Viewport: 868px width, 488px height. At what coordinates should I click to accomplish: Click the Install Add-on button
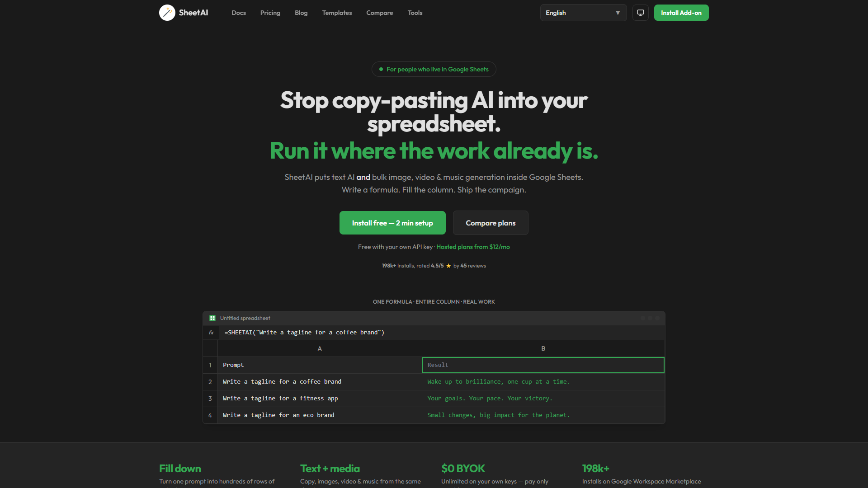pyautogui.click(x=681, y=13)
